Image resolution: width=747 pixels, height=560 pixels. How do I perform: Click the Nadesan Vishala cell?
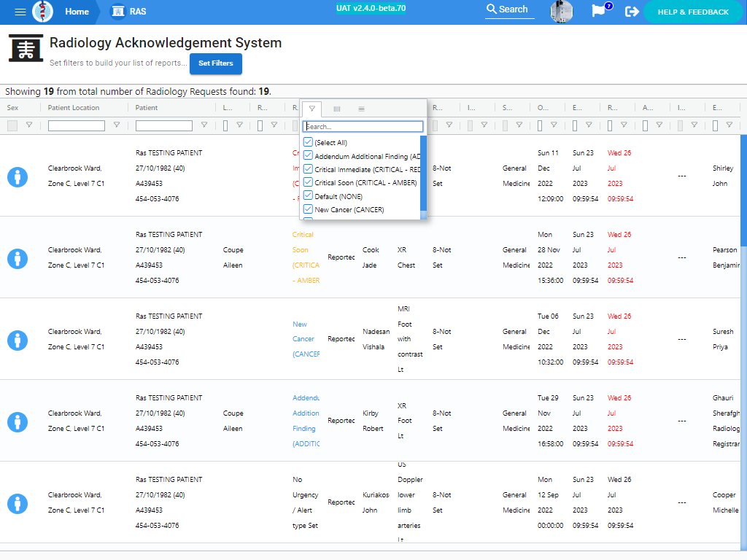[376, 339]
